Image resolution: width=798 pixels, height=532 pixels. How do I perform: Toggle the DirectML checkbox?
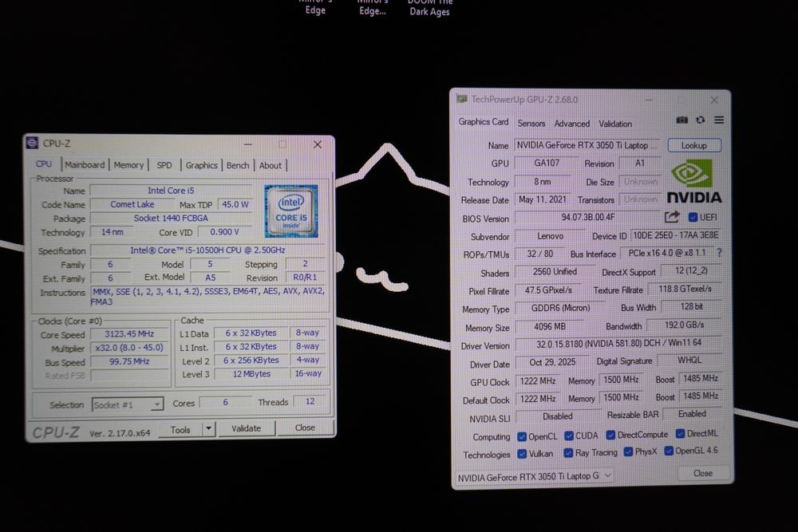click(x=680, y=434)
